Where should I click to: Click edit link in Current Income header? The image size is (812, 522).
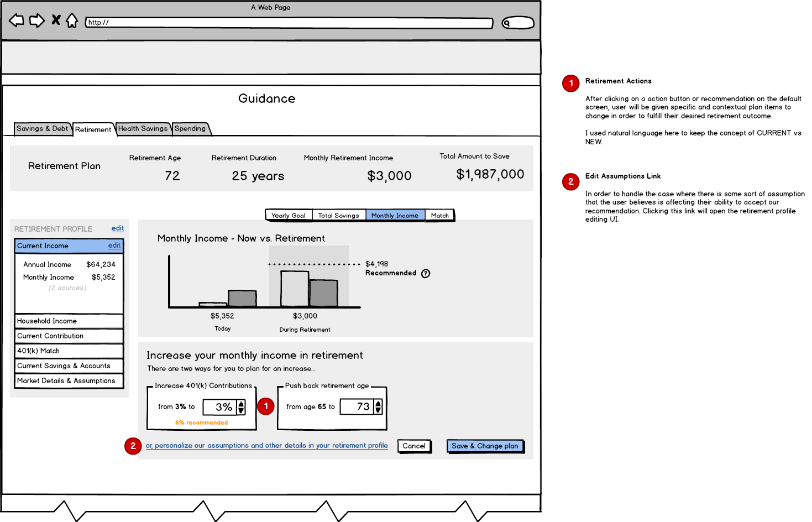[x=114, y=246]
